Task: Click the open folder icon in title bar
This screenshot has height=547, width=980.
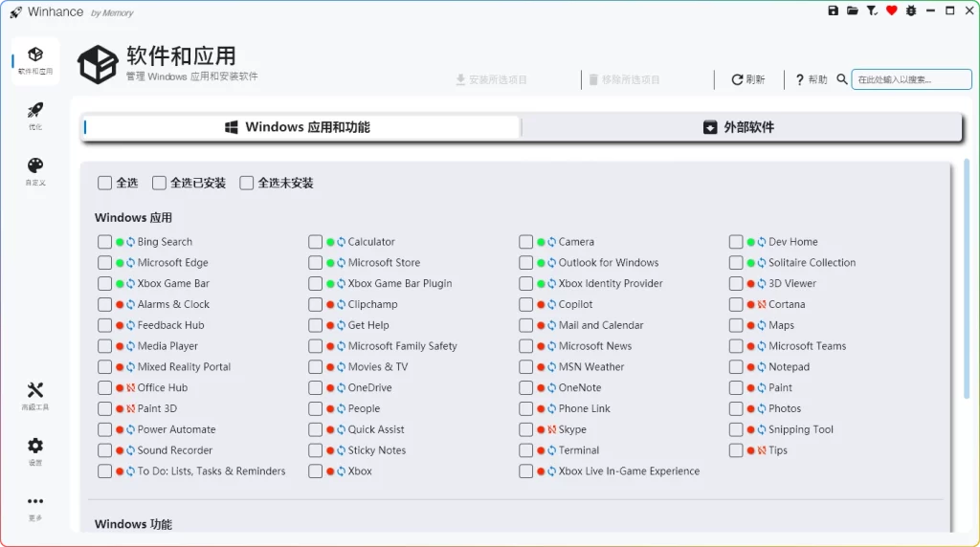Action: pos(852,11)
